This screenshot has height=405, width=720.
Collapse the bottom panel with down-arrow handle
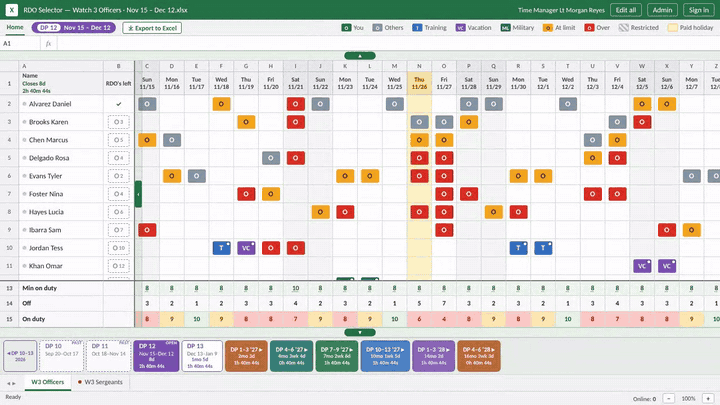point(360,332)
